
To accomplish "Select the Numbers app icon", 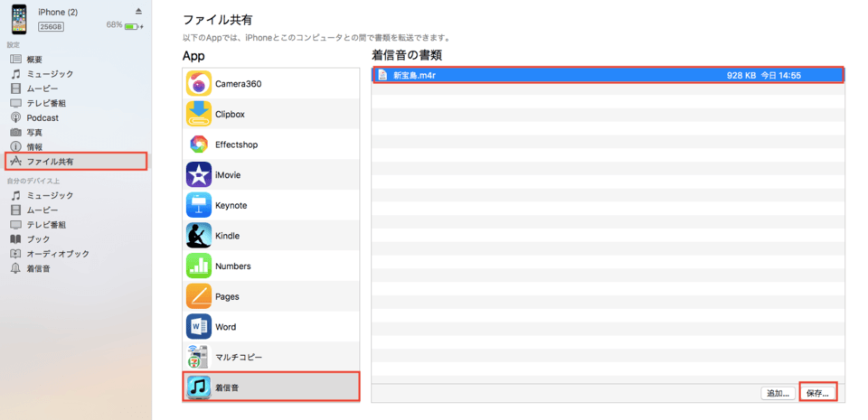I will click(x=199, y=266).
